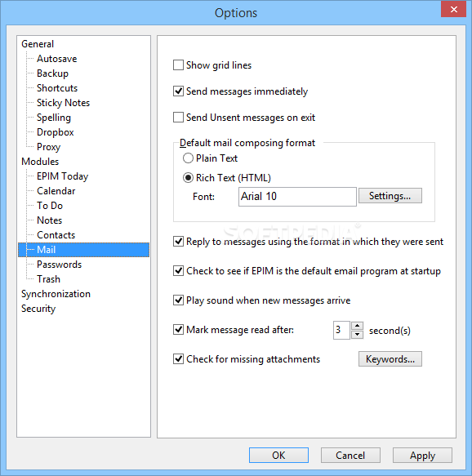Screen dimensions: 472x476
Task: Increase seconds with the spinner up arrow
Action: coord(357,326)
